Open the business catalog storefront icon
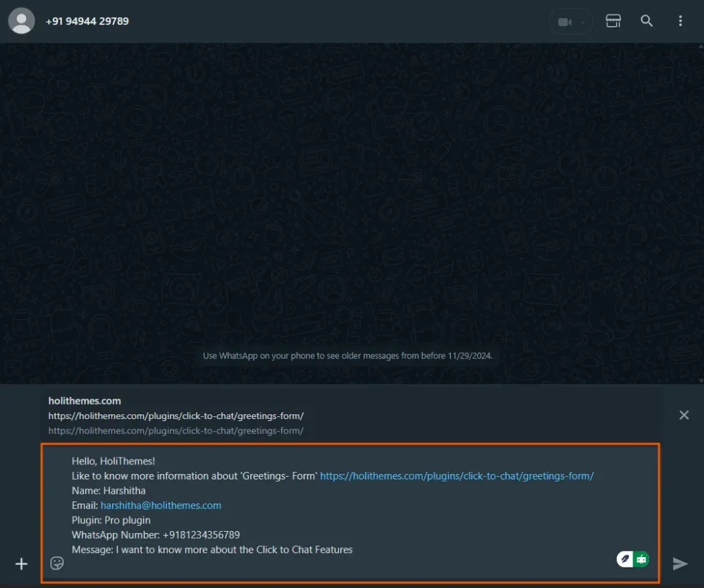The image size is (704, 588). [x=613, y=21]
